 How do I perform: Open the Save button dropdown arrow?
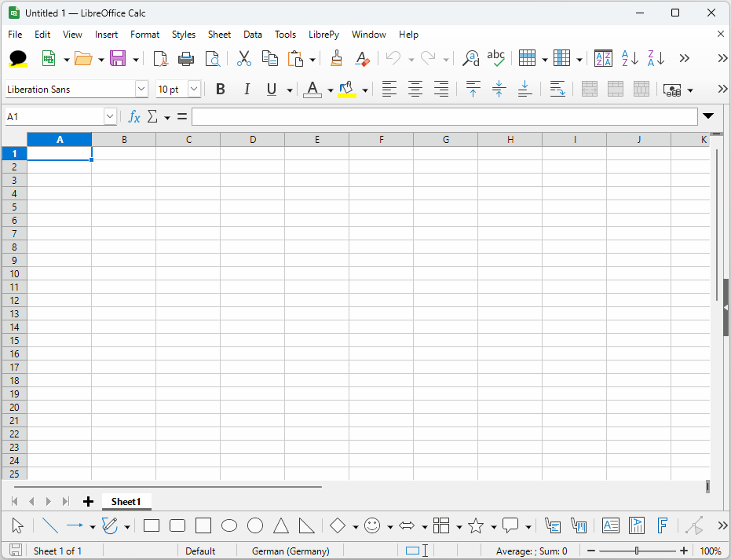pos(136,59)
